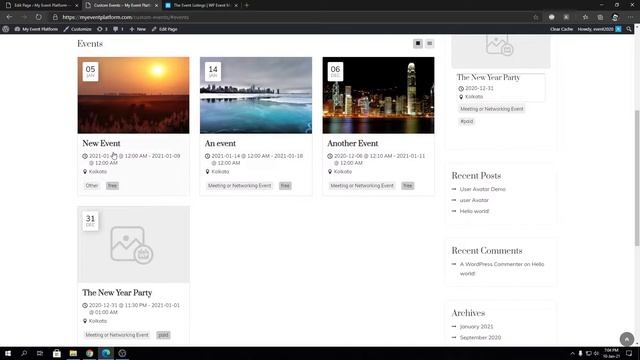
Task: Click the Other tag on New Event
Action: pyautogui.click(x=92, y=186)
